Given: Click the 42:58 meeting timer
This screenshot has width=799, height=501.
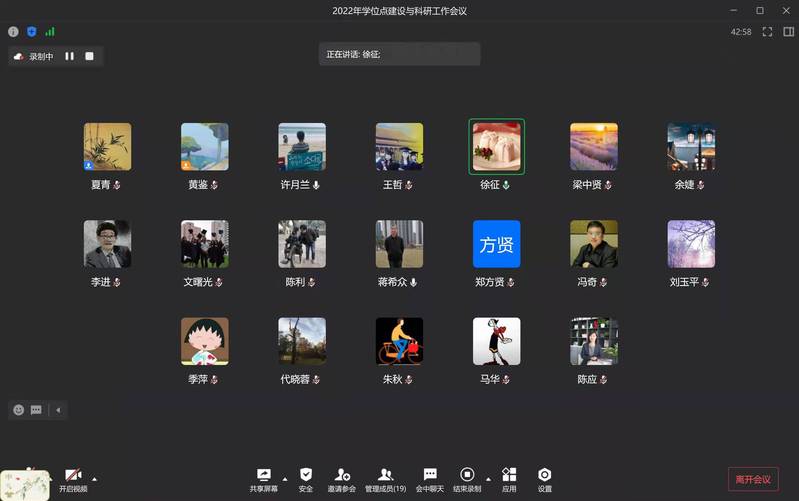Looking at the screenshot, I should (741, 32).
